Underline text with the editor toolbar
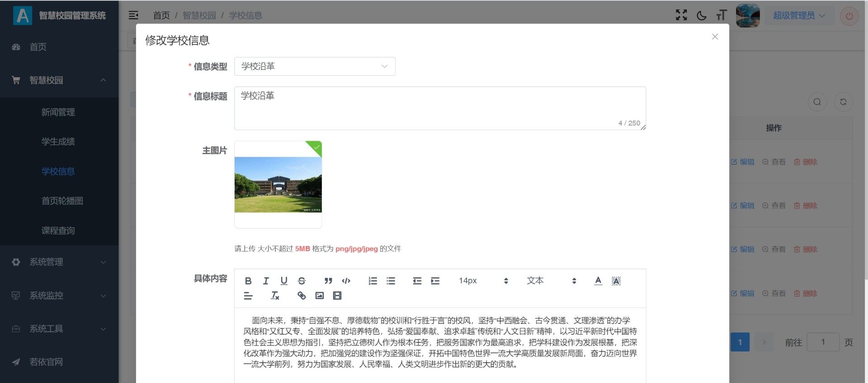The image size is (868, 383). click(284, 281)
